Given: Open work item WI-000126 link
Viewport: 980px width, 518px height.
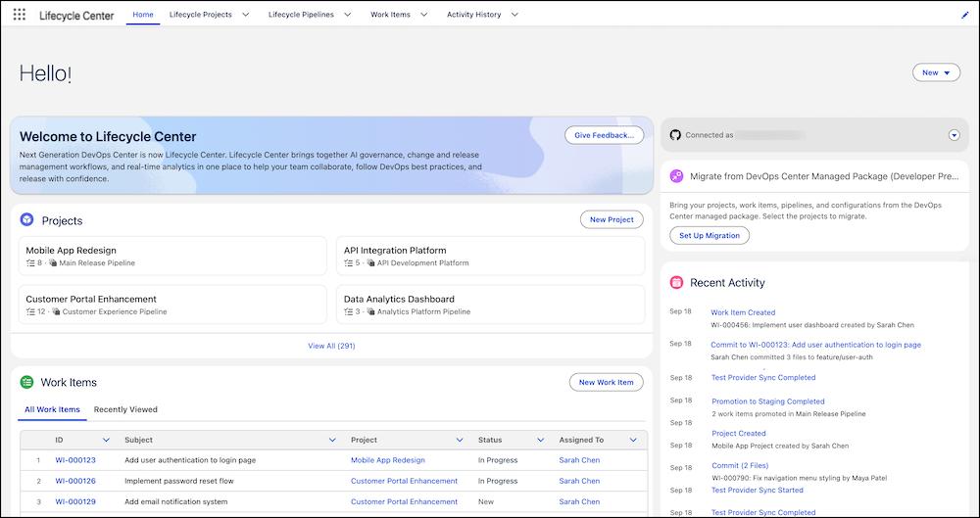Looking at the screenshot, I should tap(75, 481).
